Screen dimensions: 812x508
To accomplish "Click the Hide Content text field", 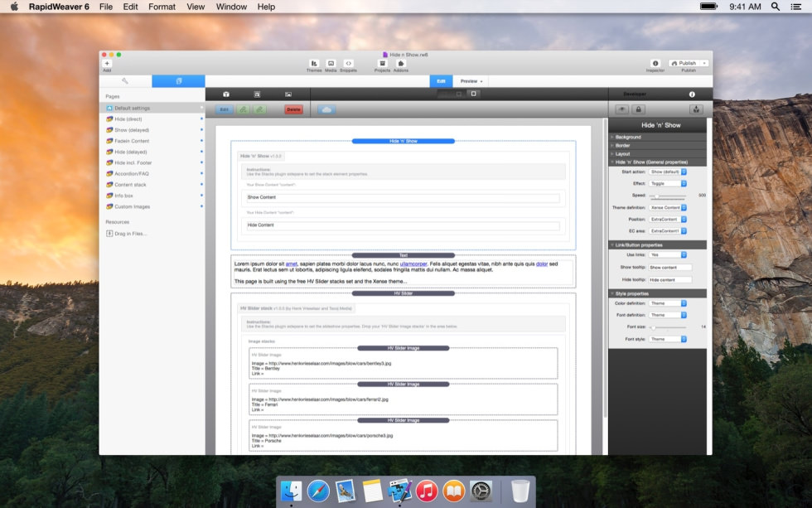I will [403, 225].
